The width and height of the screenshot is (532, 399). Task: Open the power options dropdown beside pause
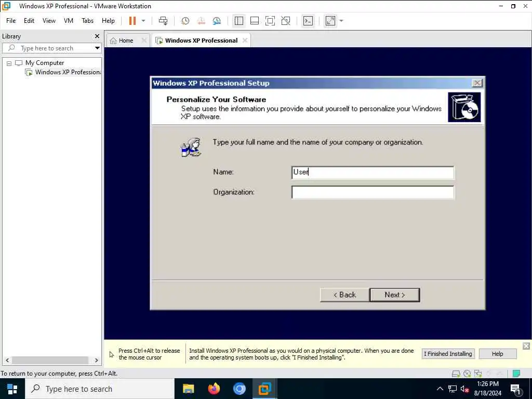coord(143,21)
